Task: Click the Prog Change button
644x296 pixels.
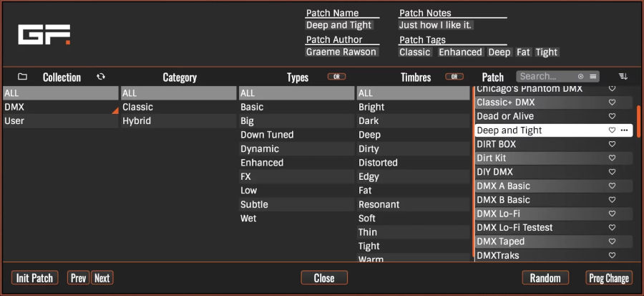Action: click(609, 278)
